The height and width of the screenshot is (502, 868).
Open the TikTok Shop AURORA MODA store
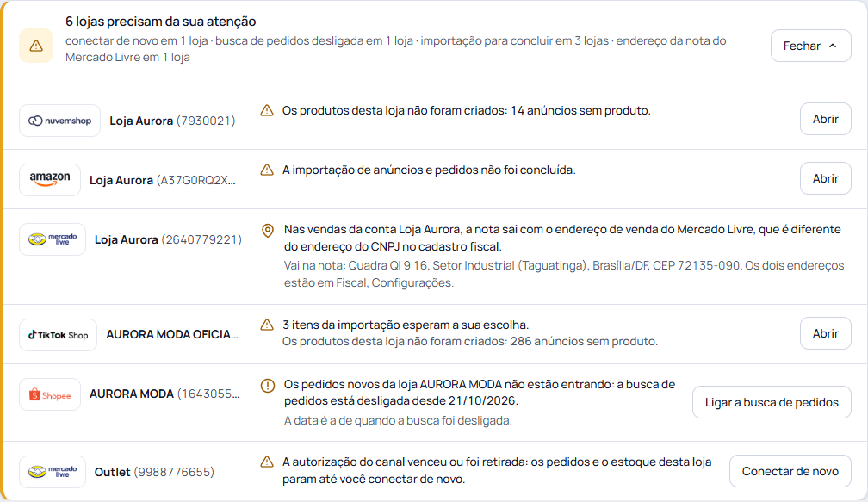pos(825,333)
